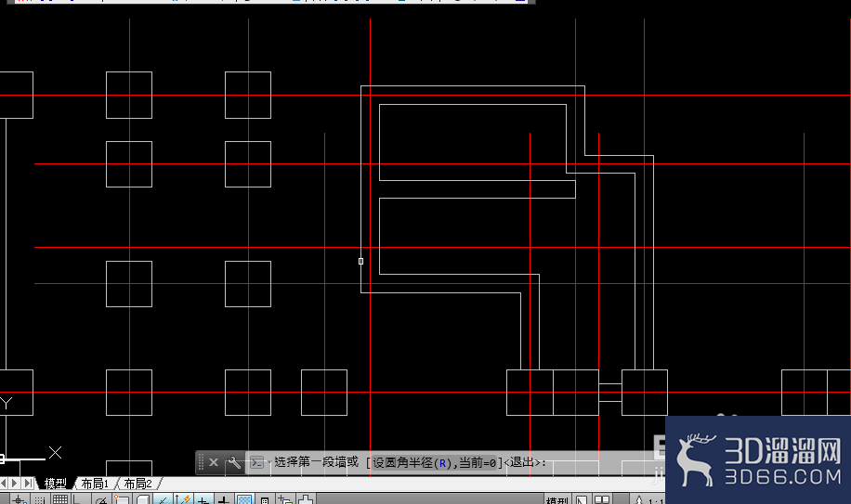This screenshot has height=504, width=851.
Task: Toggle Polar Tracking status icon
Action: coord(101,499)
